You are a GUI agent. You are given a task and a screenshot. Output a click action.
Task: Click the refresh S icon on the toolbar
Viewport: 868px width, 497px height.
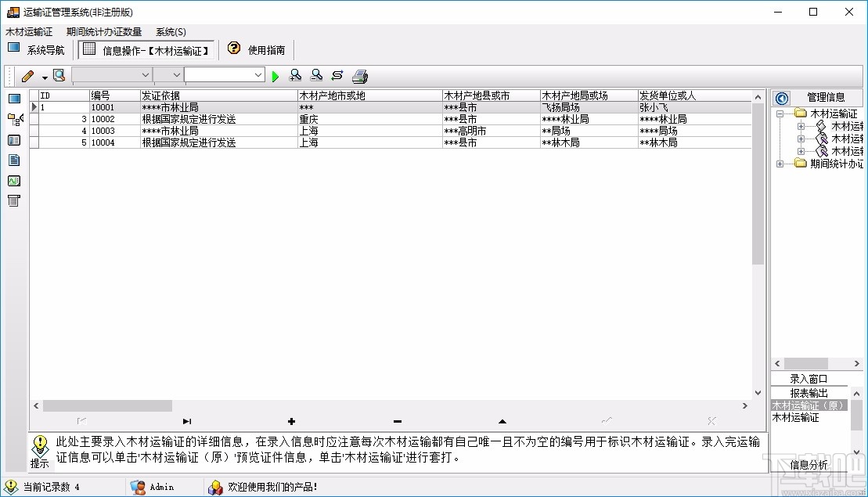[337, 75]
